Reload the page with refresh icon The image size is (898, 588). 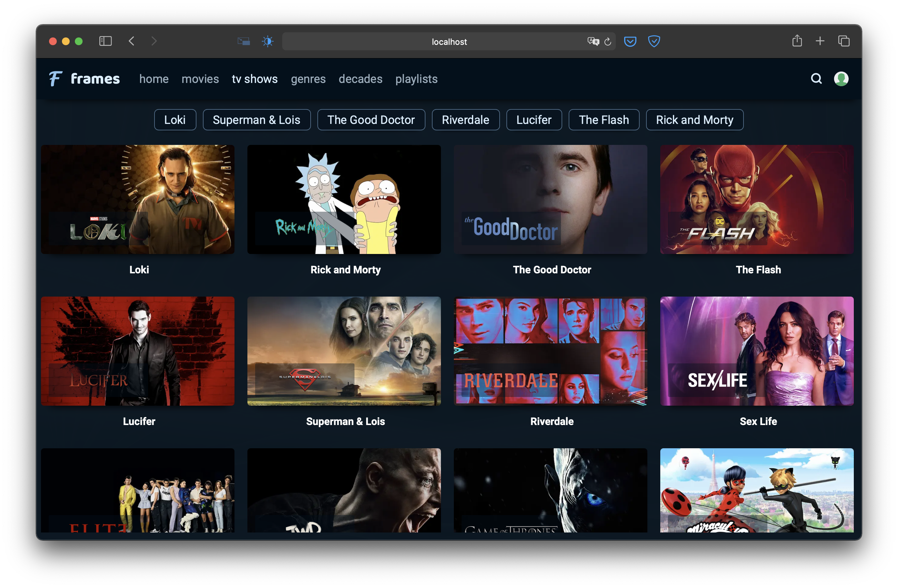coord(607,42)
